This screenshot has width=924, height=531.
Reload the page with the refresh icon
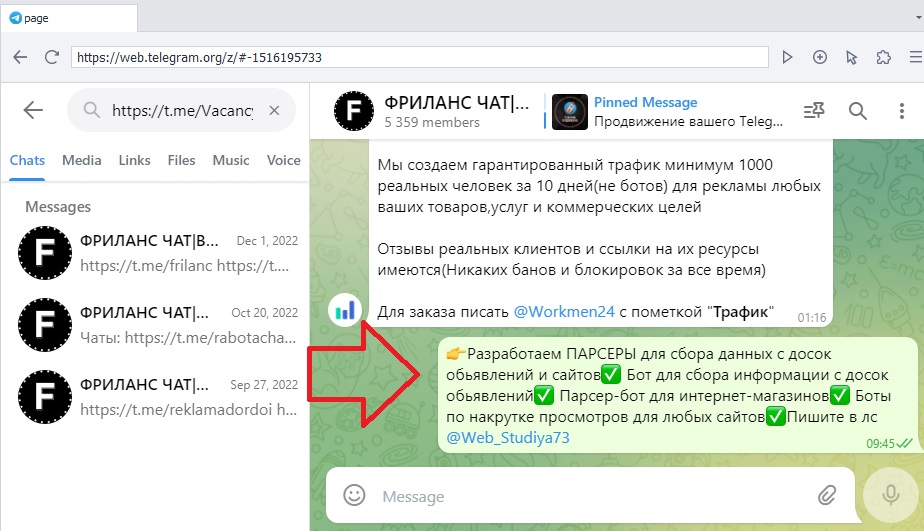(52, 57)
